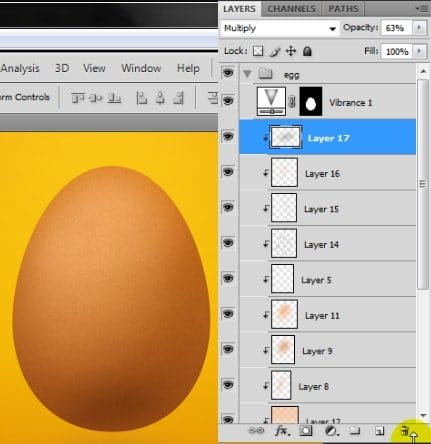Click the lock position move icon
The image size is (431, 444).
[x=291, y=51]
